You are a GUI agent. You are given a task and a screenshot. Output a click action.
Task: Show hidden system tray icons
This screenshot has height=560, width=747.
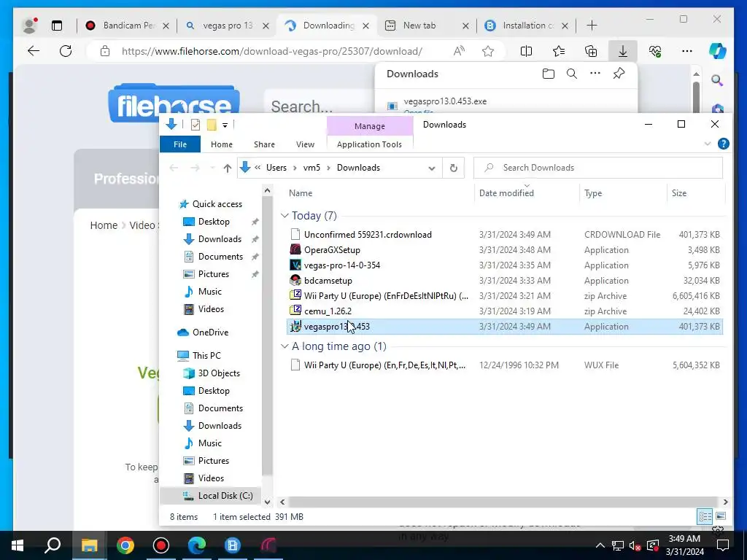600,545
